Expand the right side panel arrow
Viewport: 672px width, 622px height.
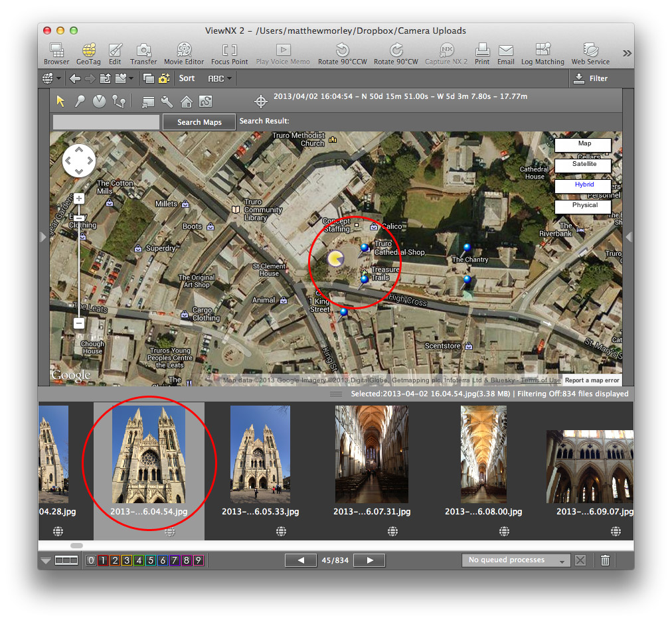629,237
